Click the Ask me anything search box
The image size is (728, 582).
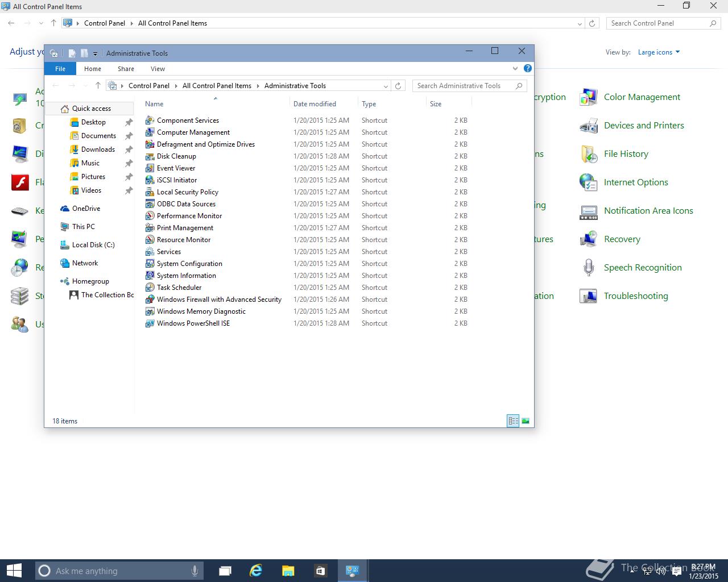pos(118,571)
